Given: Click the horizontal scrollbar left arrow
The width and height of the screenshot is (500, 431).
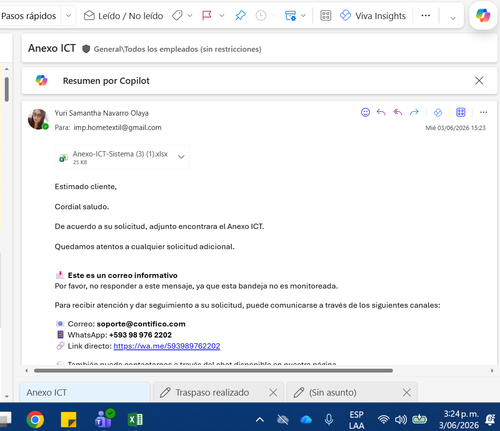Looking at the screenshot, I should coord(27,371).
